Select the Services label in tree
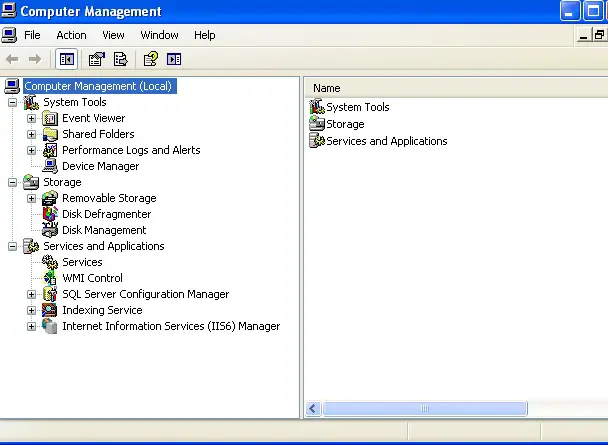The width and height of the screenshot is (608, 445). (x=82, y=262)
